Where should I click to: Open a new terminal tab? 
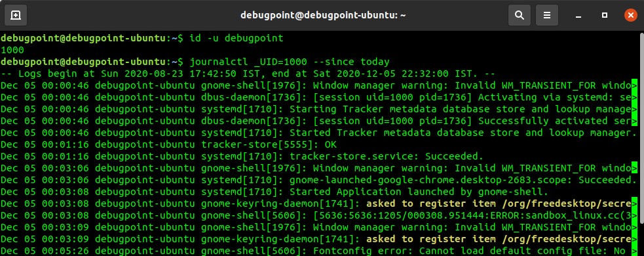coord(16,15)
